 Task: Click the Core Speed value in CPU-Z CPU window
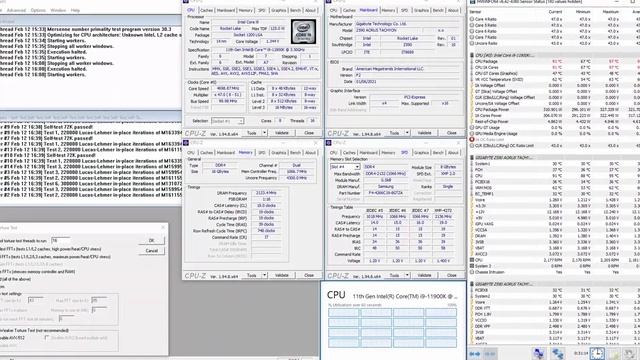click(228, 88)
